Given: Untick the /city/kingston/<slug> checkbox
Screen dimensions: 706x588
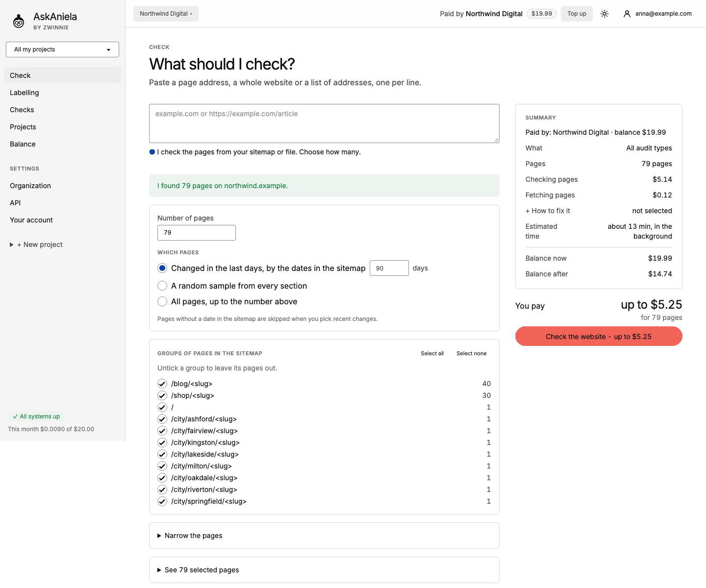Looking at the screenshot, I should (x=162, y=442).
